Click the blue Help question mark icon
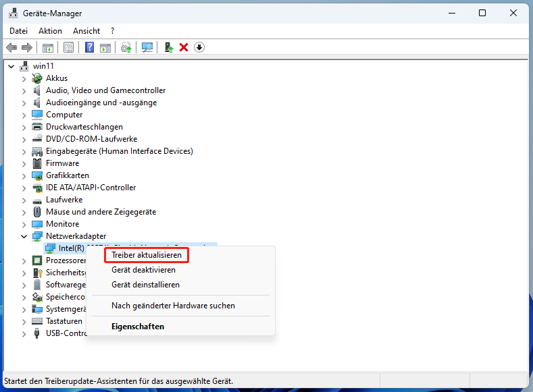 [x=89, y=47]
